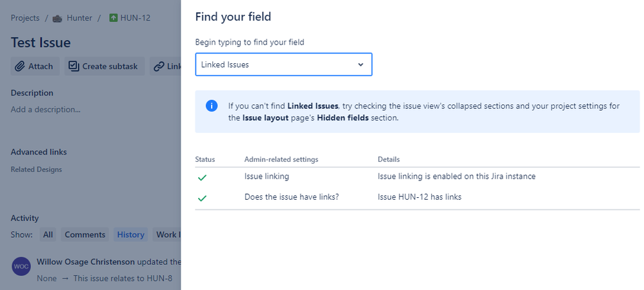This screenshot has width=644, height=290.
Task: Click Activity section heading
Action: pos(25,218)
